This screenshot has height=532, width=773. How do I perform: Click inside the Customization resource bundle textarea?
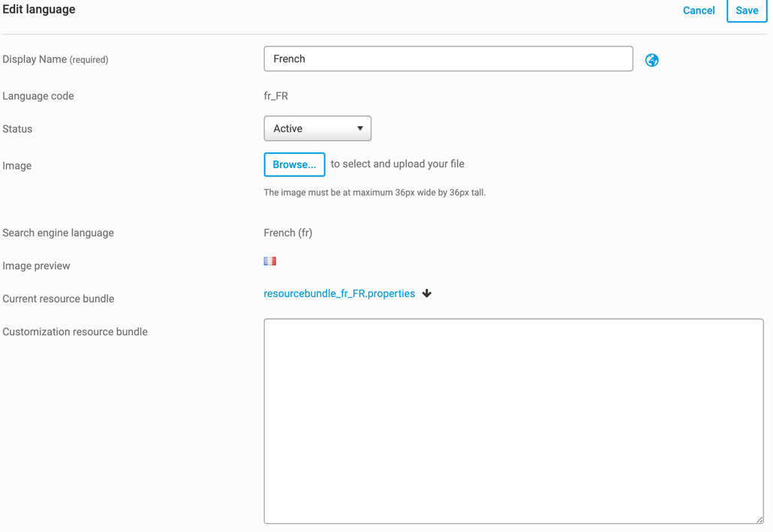click(x=513, y=420)
